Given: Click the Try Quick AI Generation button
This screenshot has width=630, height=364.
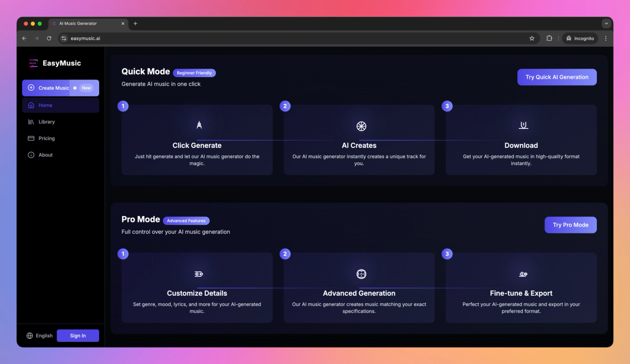Looking at the screenshot, I should (x=556, y=77).
